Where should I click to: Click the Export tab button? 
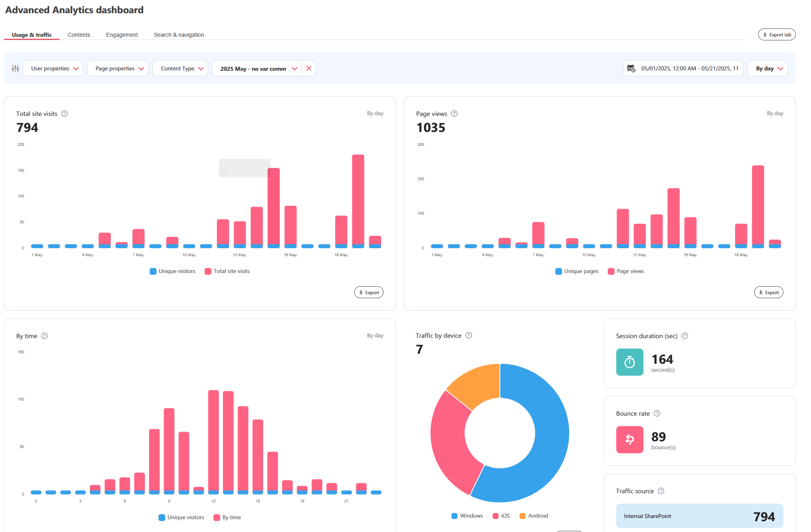[x=777, y=34]
